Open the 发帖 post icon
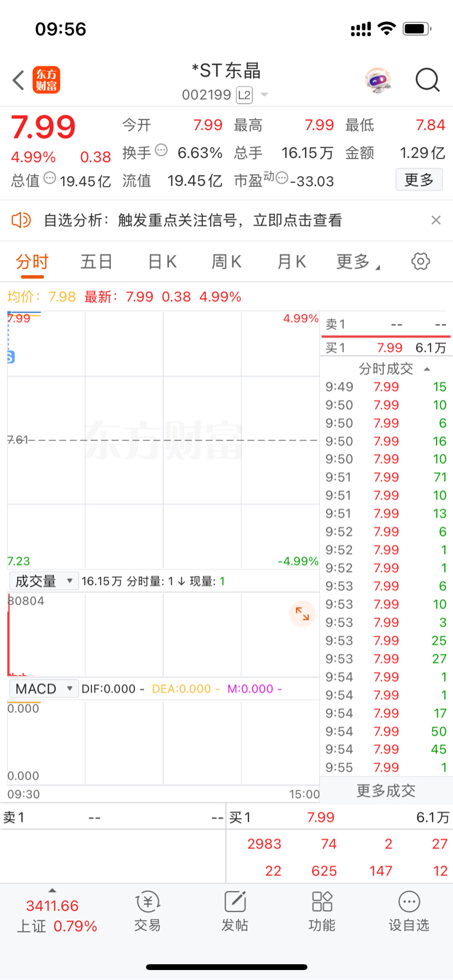This screenshot has width=453, height=980. click(235, 911)
